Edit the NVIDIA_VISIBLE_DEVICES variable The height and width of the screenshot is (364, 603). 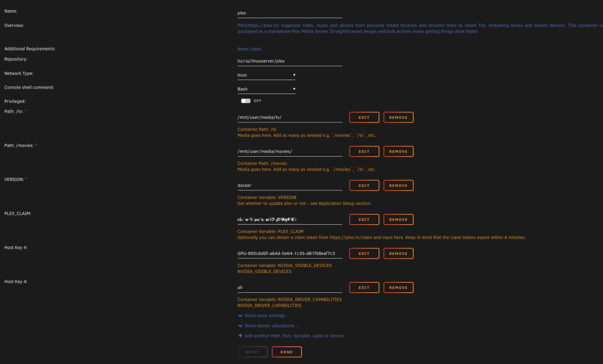(364, 253)
